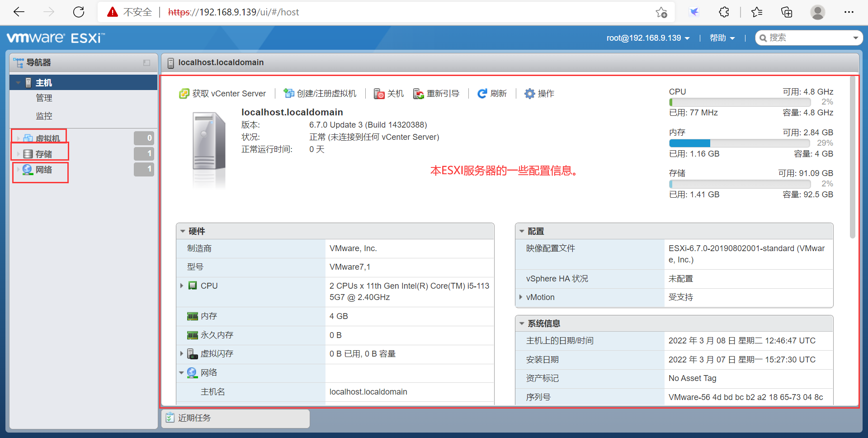The width and height of the screenshot is (868, 438).
Task: Click the 存储 storage usage bar
Action: coord(740,184)
